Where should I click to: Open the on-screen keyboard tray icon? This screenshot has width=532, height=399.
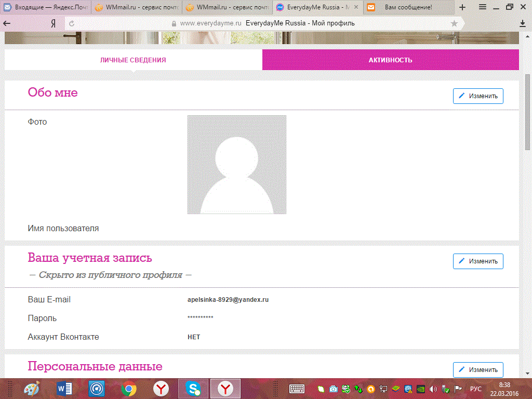pyautogui.click(x=297, y=389)
